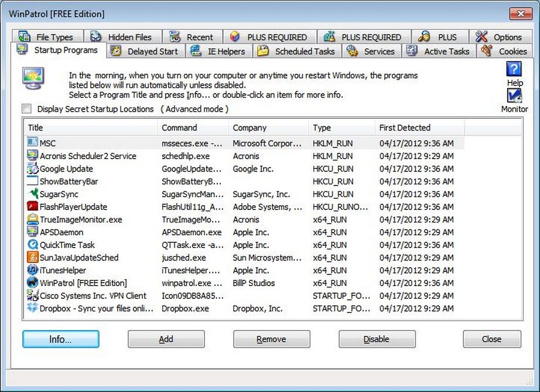540x392 pixels.
Task: Click the QuickTime Task icon
Action: coord(32,245)
